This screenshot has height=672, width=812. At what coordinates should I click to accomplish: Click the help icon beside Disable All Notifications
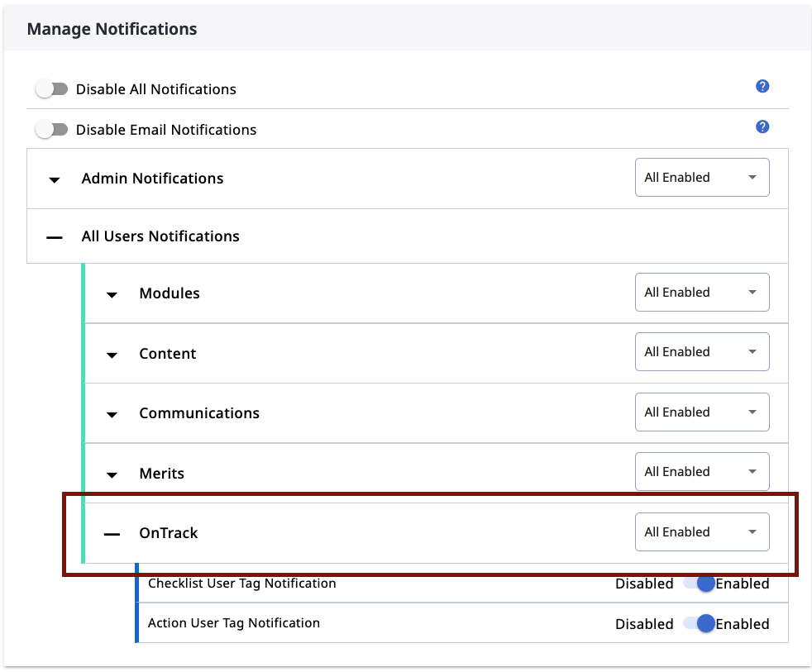tap(762, 85)
